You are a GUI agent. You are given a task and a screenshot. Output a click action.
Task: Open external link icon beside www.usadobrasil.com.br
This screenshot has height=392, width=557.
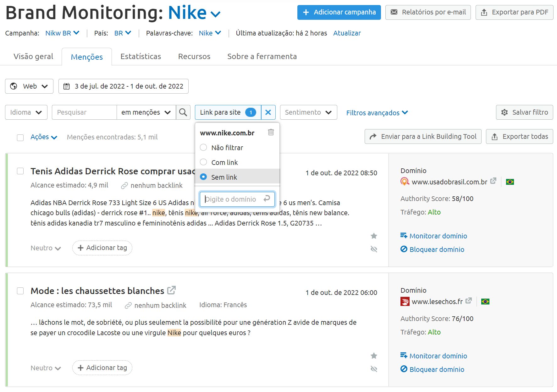(493, 181)
